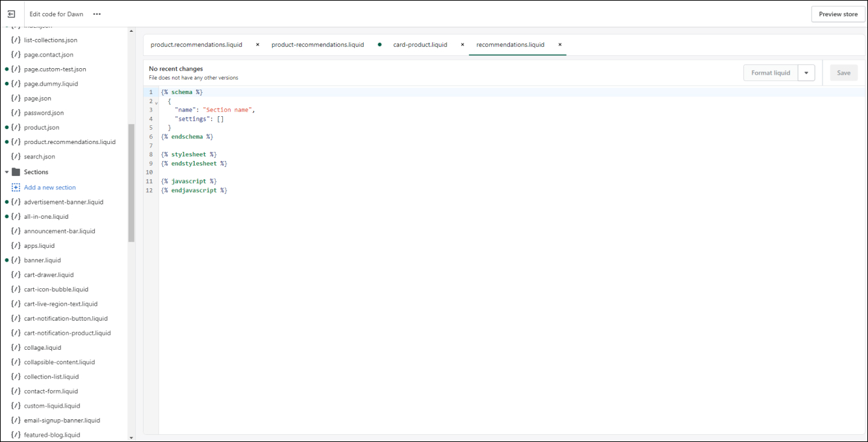Click the endjavascript tag on line 12
Image resolution: width=868 pixels, height=442 pixels.
point(194,190)
